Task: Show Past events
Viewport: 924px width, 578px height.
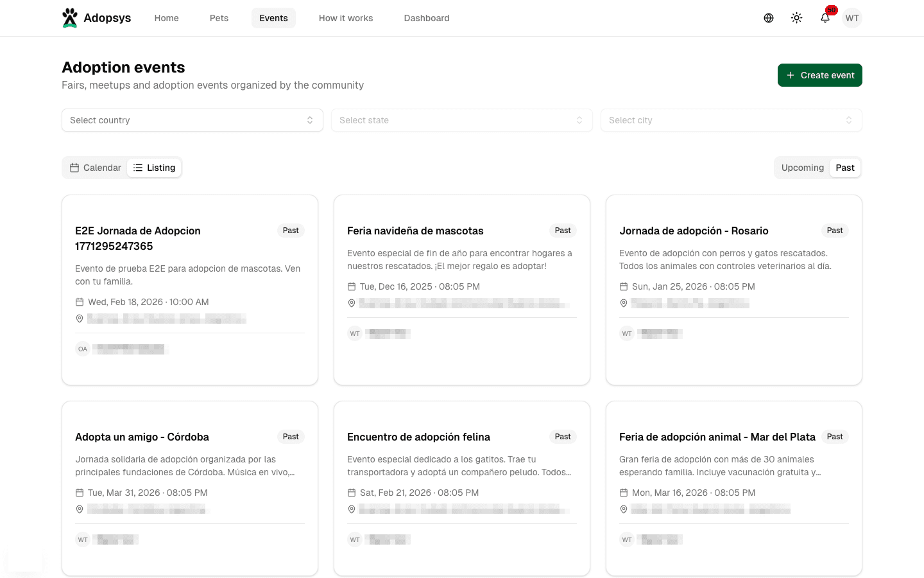Action: point(844,168)
